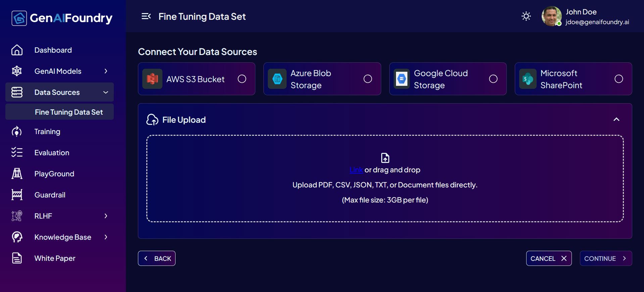Screen dimensions: 644x292
Task: Click the Microsoft SharePoint logo
Action: click(528, 79)
